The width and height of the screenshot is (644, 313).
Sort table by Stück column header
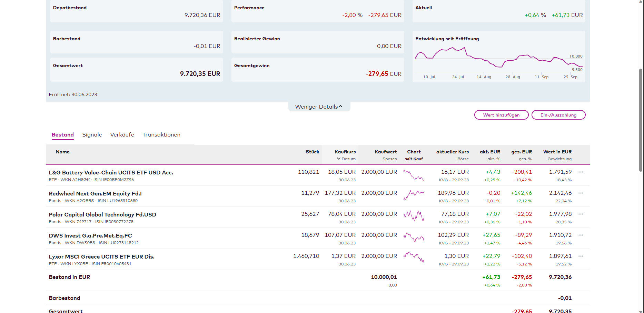[x=312, y=152]
